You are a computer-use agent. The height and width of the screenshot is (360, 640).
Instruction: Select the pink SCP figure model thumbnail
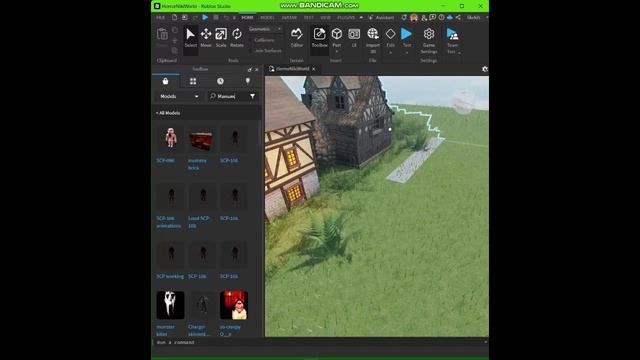click(x=171, y=138)
